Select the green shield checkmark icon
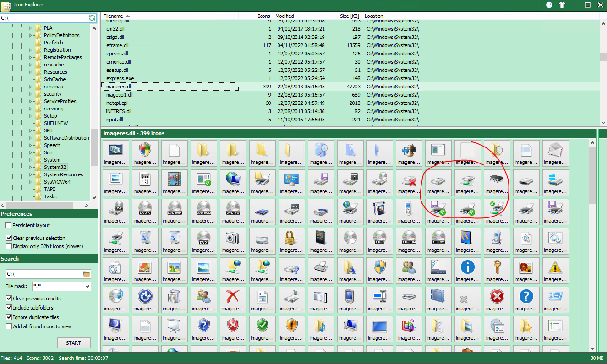The image size is (607, 364). click(x=262, y=329)
